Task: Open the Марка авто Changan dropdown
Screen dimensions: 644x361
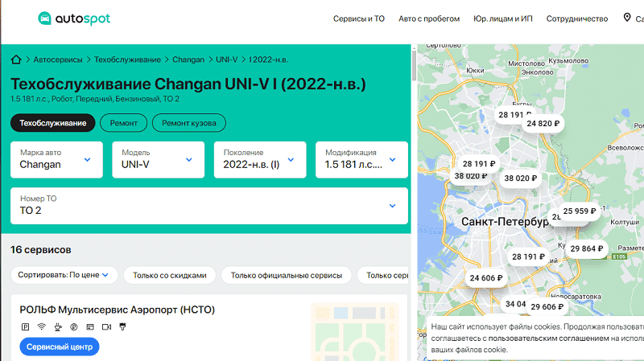Action: point(56,159)
